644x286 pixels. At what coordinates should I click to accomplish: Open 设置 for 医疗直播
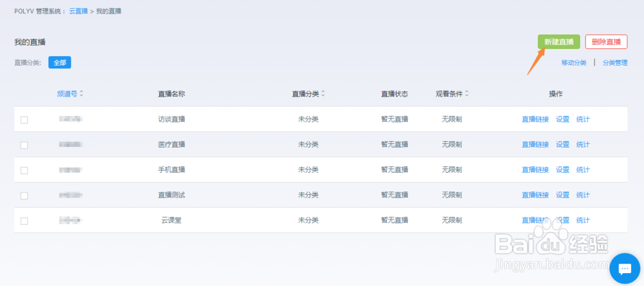pos(563,144)
